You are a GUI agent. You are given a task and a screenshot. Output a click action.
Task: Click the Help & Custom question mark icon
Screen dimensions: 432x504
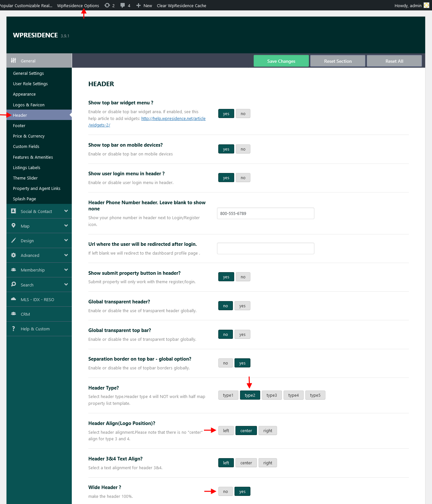[13, 329]
